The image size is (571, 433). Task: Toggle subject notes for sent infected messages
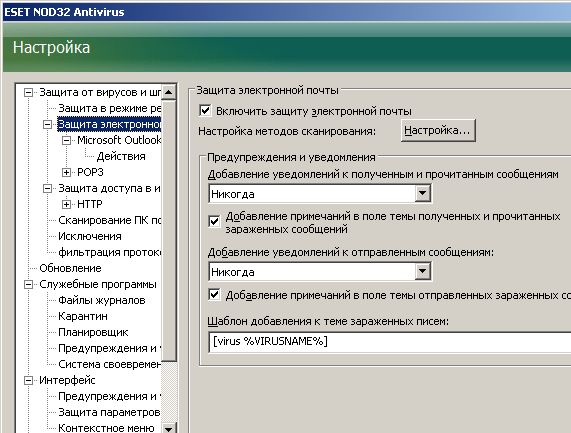tap(214, 294)
